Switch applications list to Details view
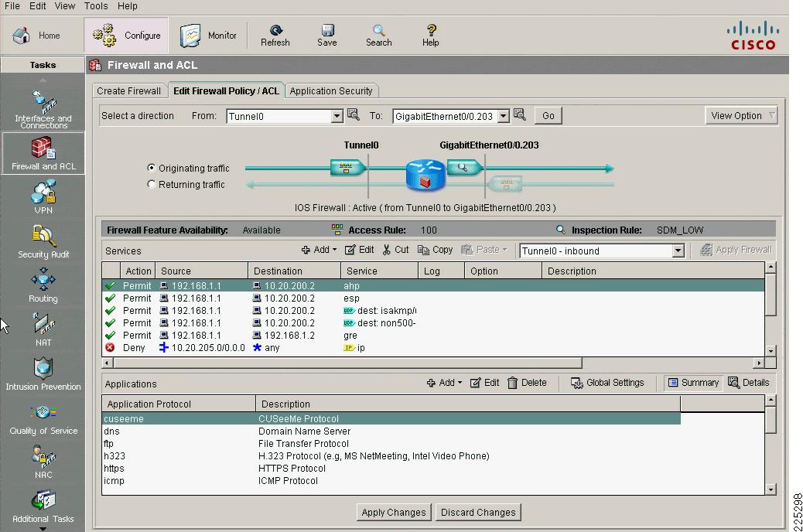 tap(749, 383)
